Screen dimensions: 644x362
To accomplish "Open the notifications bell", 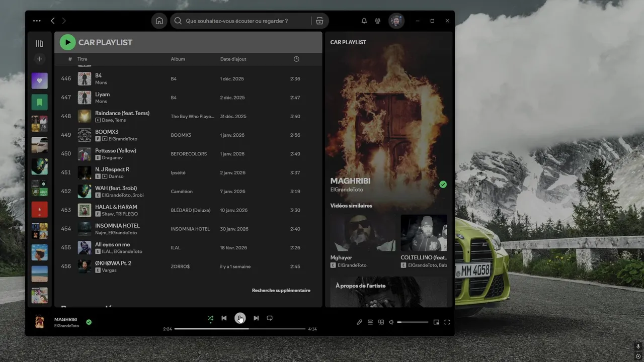I will 364,21.
